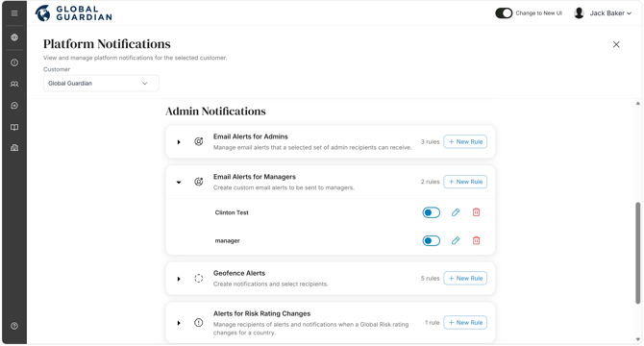The height and width of the screenshot is (346, 644).
Task: Click '2 rules' count text
Action: pyautogui.click(x=430, y=182)
